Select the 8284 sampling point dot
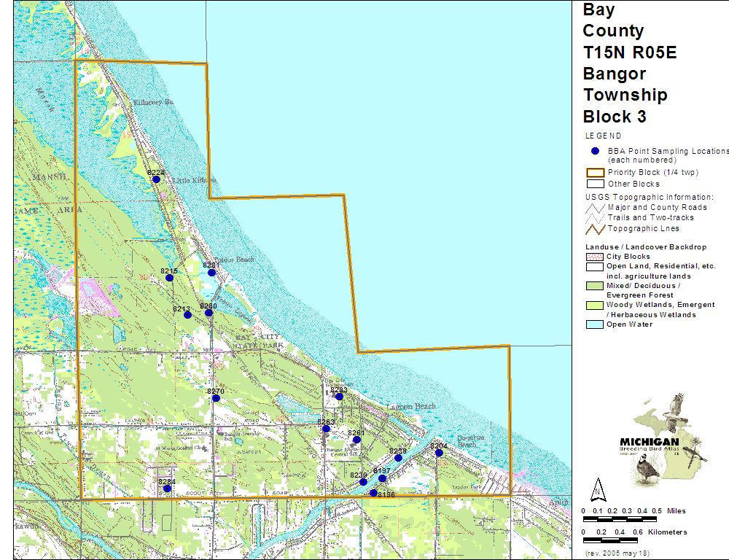This screenshot has height=560, width=729. (x=167, y=489)
